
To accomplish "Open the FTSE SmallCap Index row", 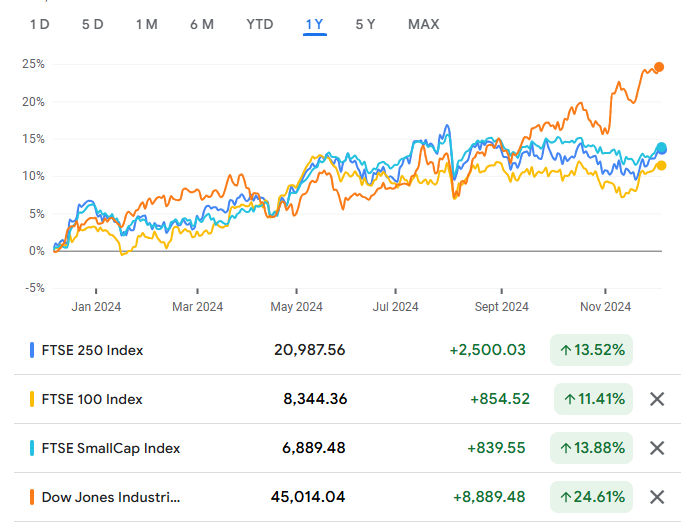I will pos(347,448).
